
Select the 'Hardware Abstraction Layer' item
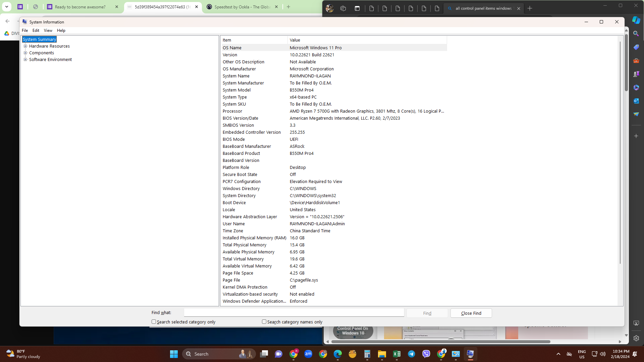click(x=250, y=217)
